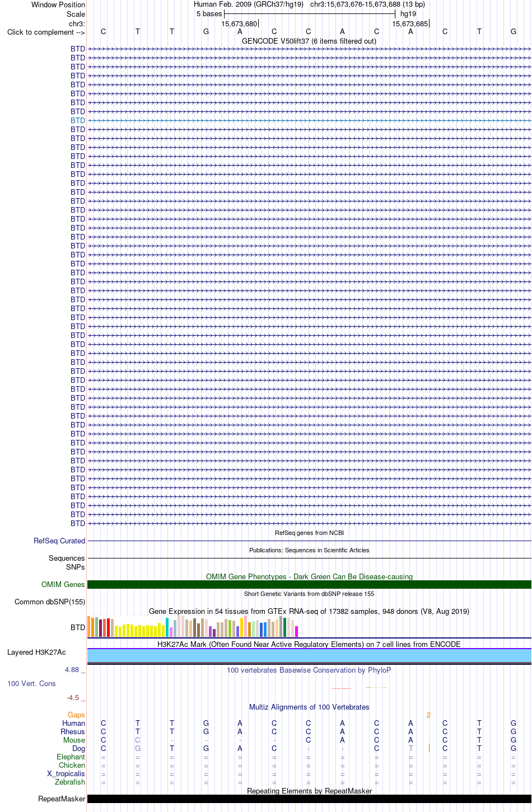The image size is (532, 812).
Task: Open GENCODE V50lift37 track title
Action: click(309, 41)
